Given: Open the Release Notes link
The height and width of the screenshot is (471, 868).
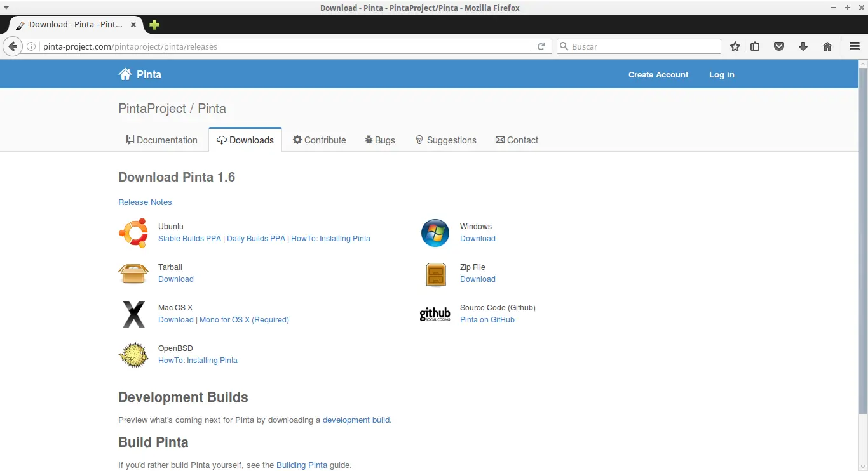Looking at the screenshot, I should [145, 202].
